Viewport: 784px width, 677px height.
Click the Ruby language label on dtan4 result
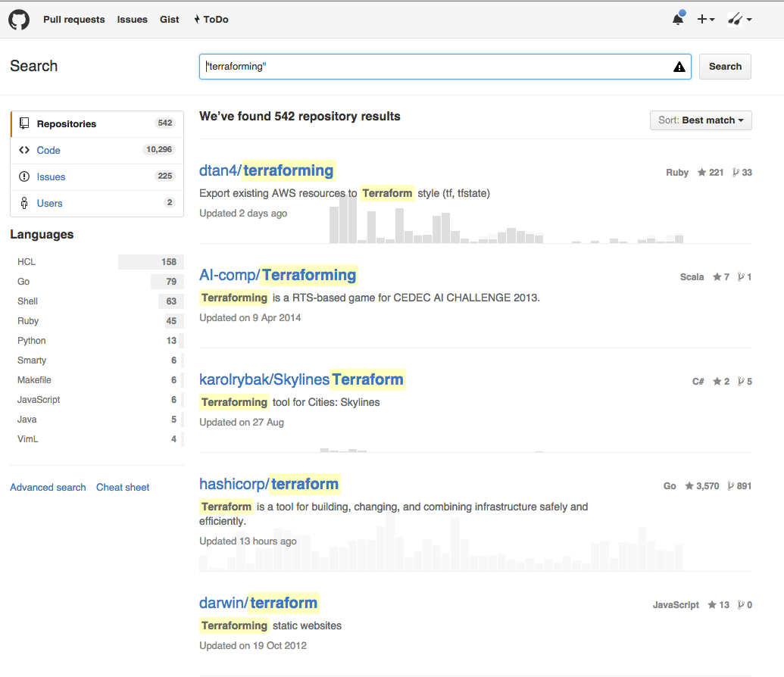pyautogui.click(x=677, y=173)
